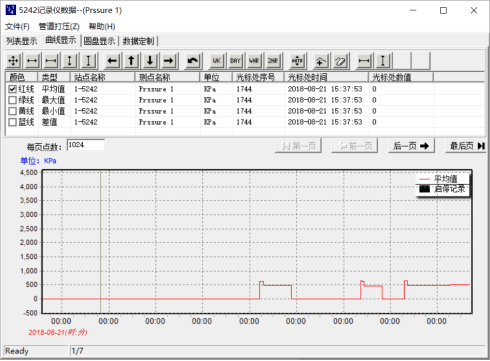Screen dimensions: 490x361
Task: Click the vertical double-headed arrow zoom icon
Action: [70, 61]
